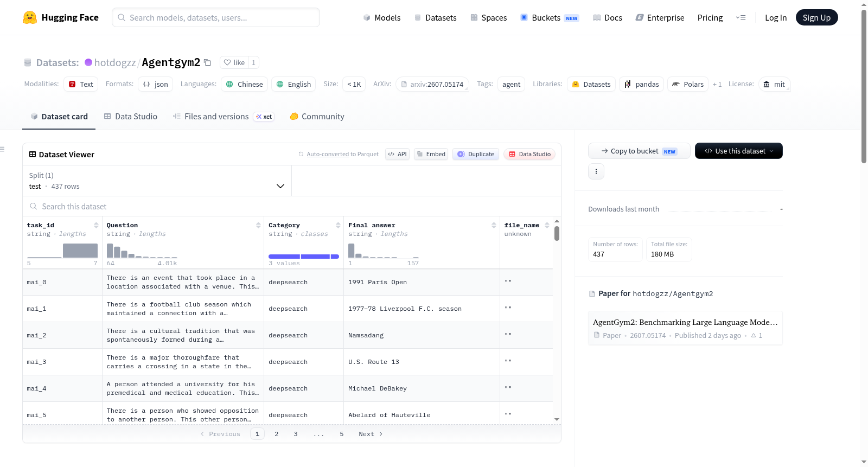Screen dimensions: 868x467
Task: Open the mit license tag
Action: [774, 84]
